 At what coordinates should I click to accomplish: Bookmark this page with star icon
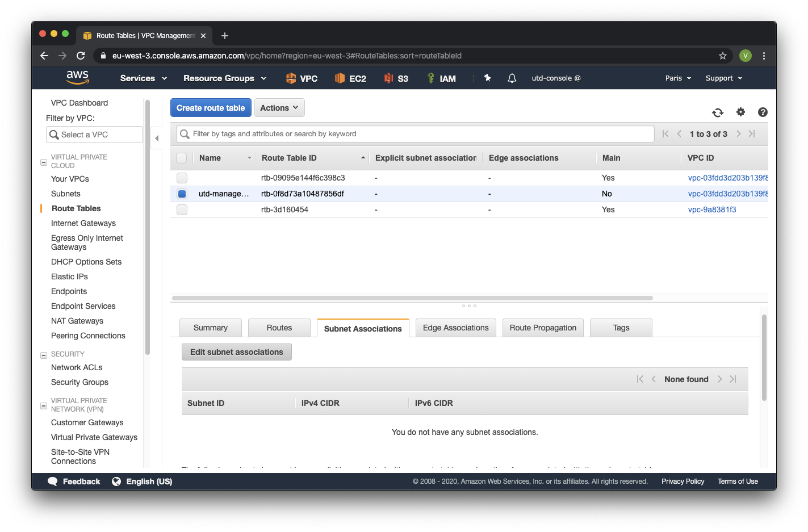723,56
